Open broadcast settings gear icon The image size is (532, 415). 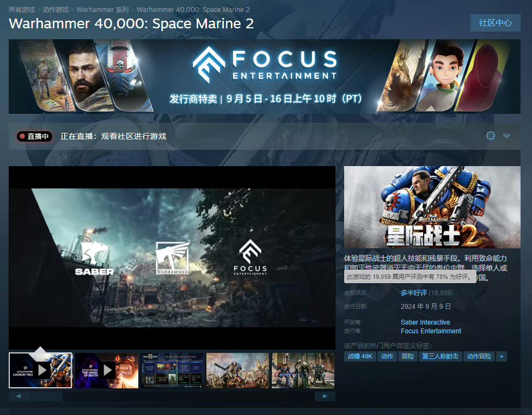point(490,136)
